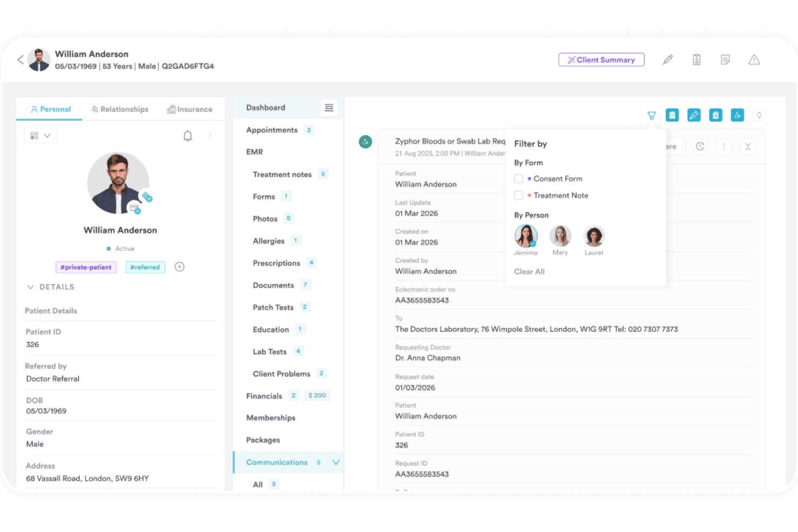798x532 pixels.
Task: Click the green round icon beside record
Action: tap(365, 142)
